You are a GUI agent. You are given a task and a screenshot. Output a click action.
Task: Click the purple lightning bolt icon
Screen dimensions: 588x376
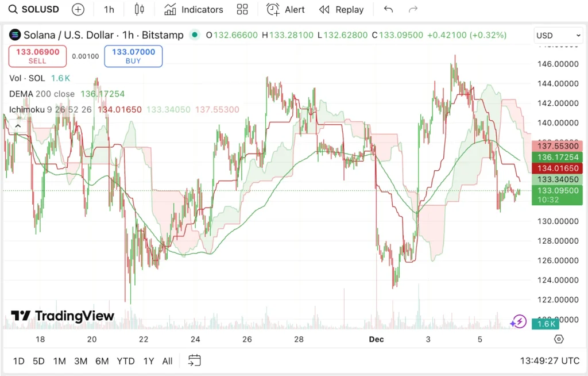click(519, 321)
